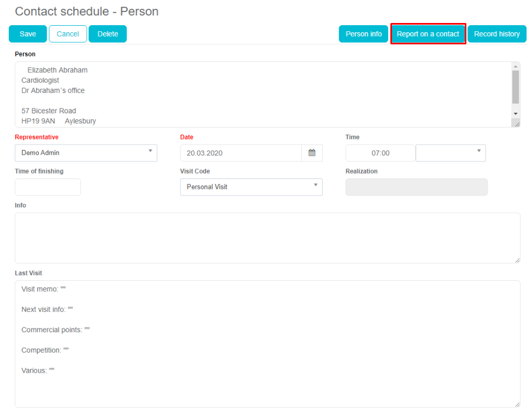This screenshot has width=532, height=416.
Task: Open the Visit Code dropdown
Action: [x=251, y=187]
